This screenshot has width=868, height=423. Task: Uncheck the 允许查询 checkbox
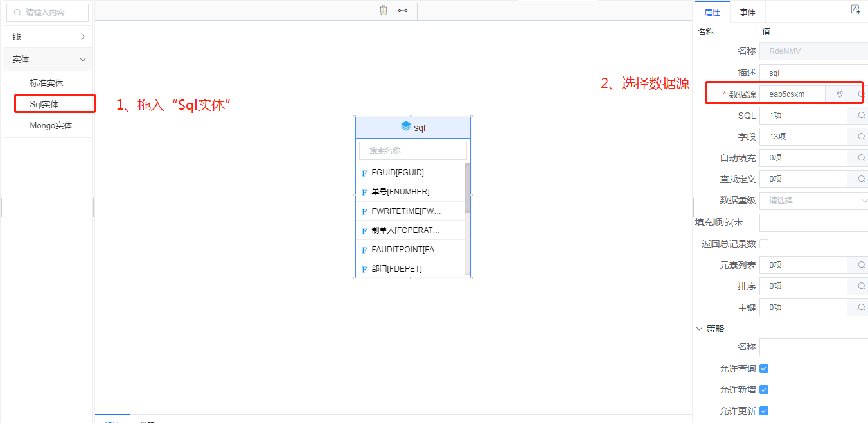pos(764,368)
